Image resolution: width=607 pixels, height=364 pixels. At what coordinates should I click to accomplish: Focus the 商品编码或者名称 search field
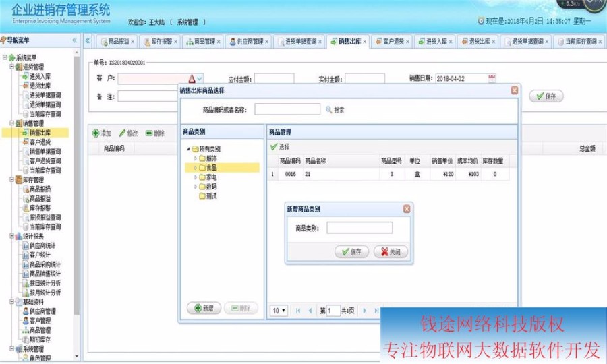pos(287,109)
